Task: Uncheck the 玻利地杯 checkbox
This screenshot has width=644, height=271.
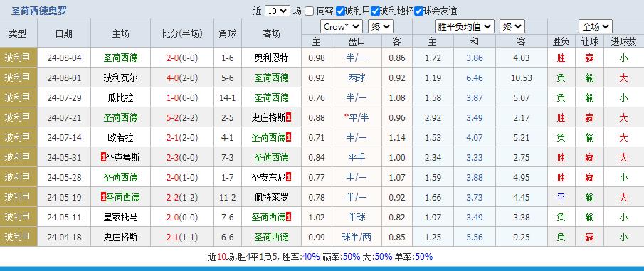Action: [x=375, y=11]
